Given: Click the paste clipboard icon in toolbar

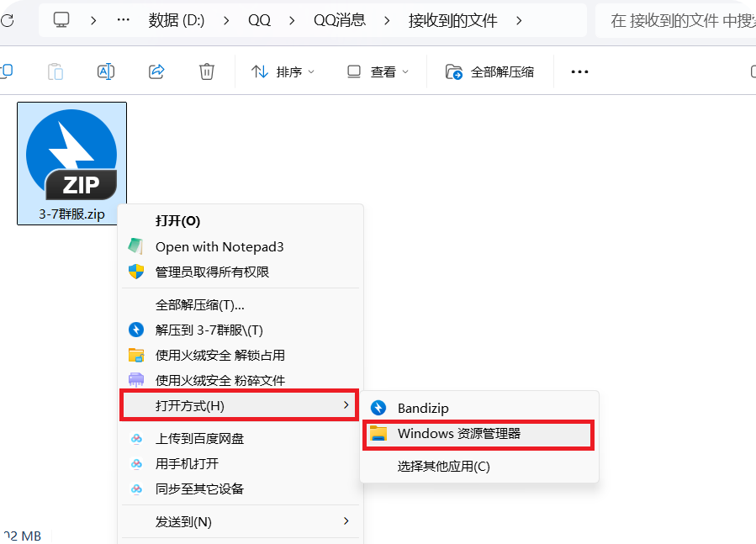Looking at the screenshot, I should pyautogui.click(x=56, y=71).
